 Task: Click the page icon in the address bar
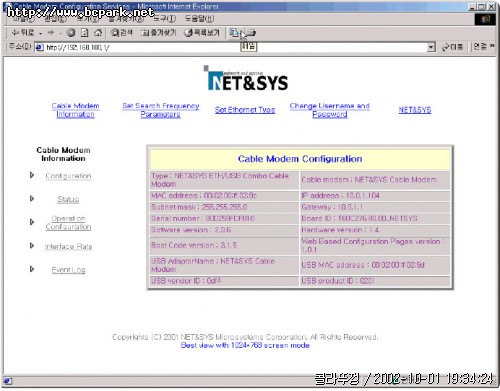tap(40, 47)
